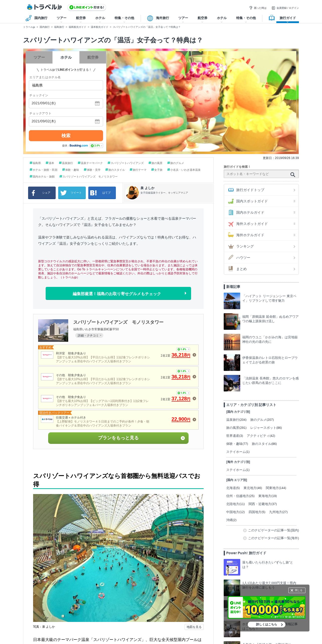Click the guide search magnifier icon
The image size is (322, 644).
pos(293,174)
